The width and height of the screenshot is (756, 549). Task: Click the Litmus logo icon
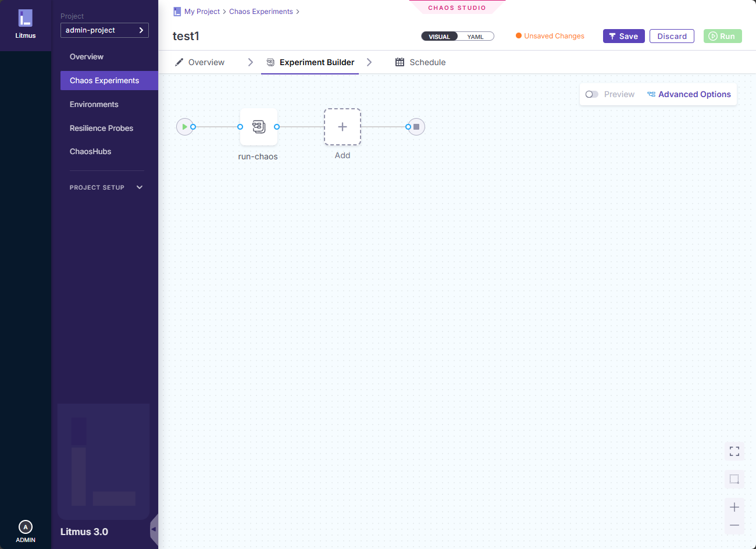[x=26, y=18]
